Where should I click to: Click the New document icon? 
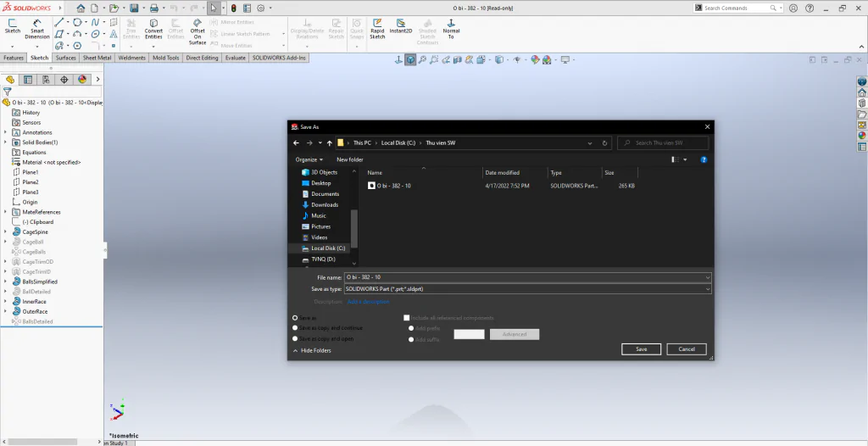95,8
